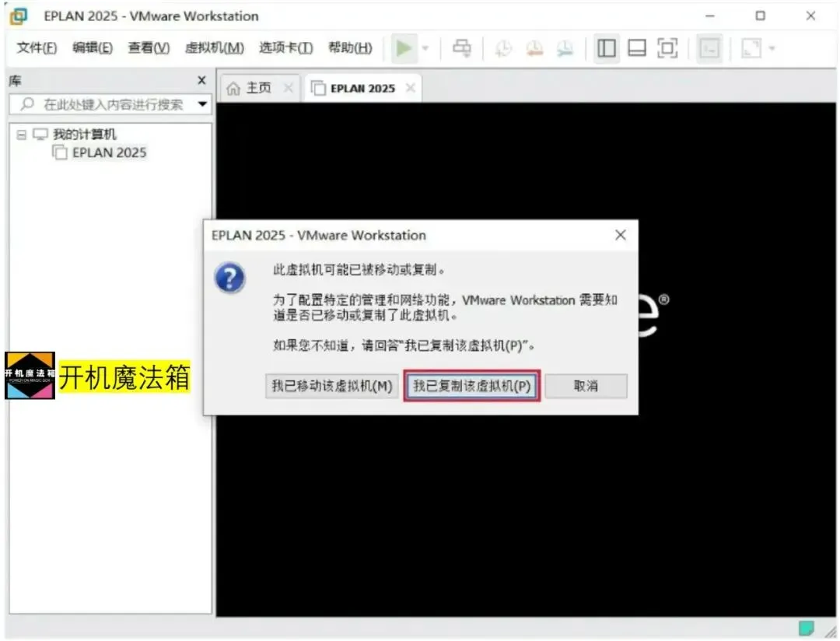840x641 pixels.
Task: Click the 我已移动该虚拟机(M) button
Action: [331, 386]
